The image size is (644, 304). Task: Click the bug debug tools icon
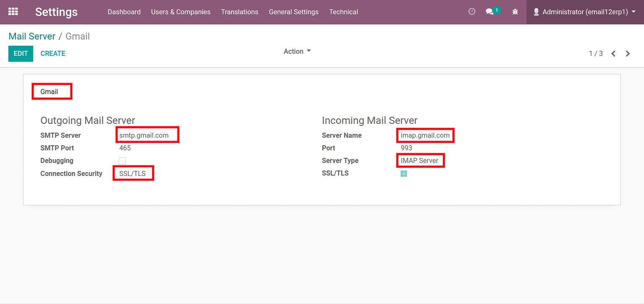click(x=515, y=12)
